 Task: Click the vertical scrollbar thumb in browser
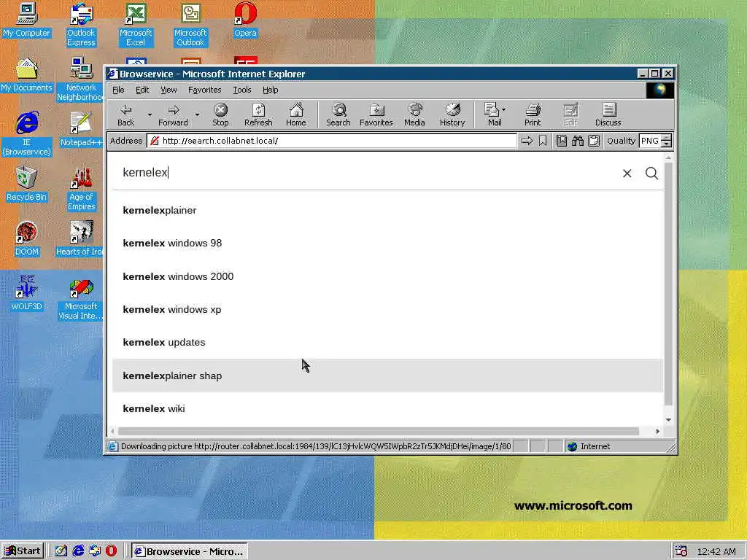pyautogui.click(x=668, y=284)
